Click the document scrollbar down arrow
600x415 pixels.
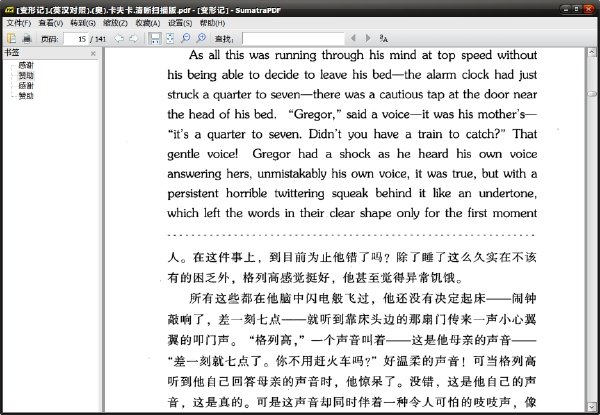(x=592, y=406)
